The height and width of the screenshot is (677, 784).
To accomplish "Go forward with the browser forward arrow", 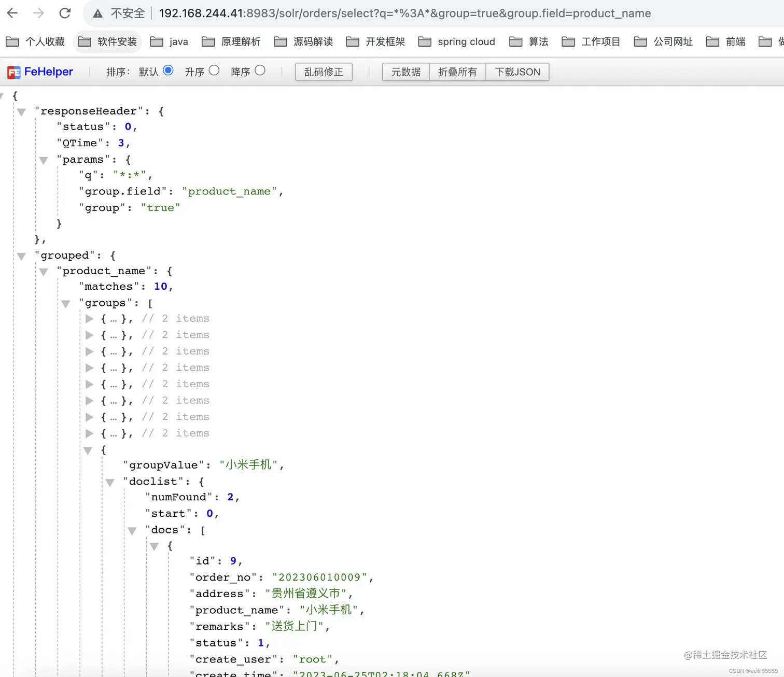I will [x=38, y=13].
